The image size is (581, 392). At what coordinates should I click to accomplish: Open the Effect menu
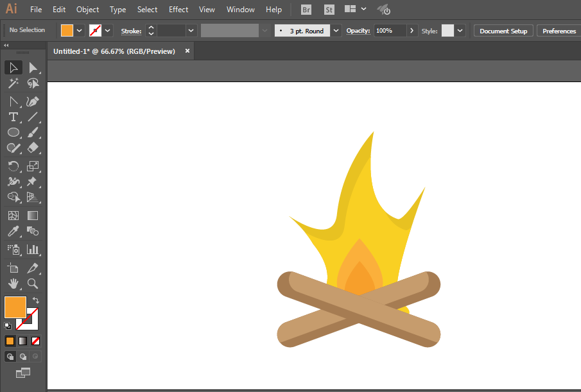178,10
